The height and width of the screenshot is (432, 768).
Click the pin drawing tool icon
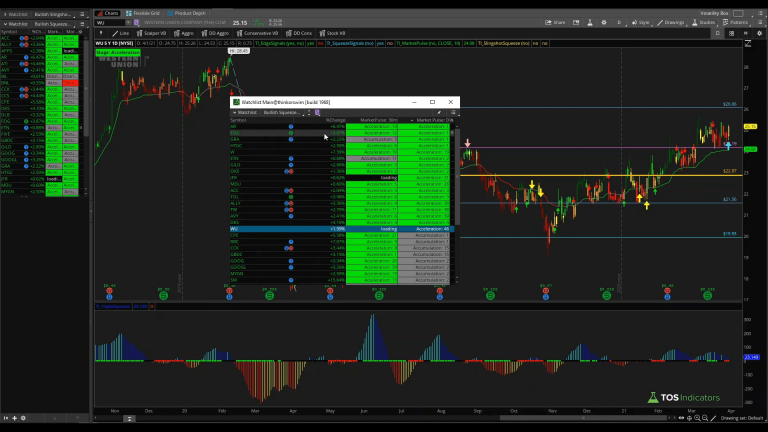(101, 33)
